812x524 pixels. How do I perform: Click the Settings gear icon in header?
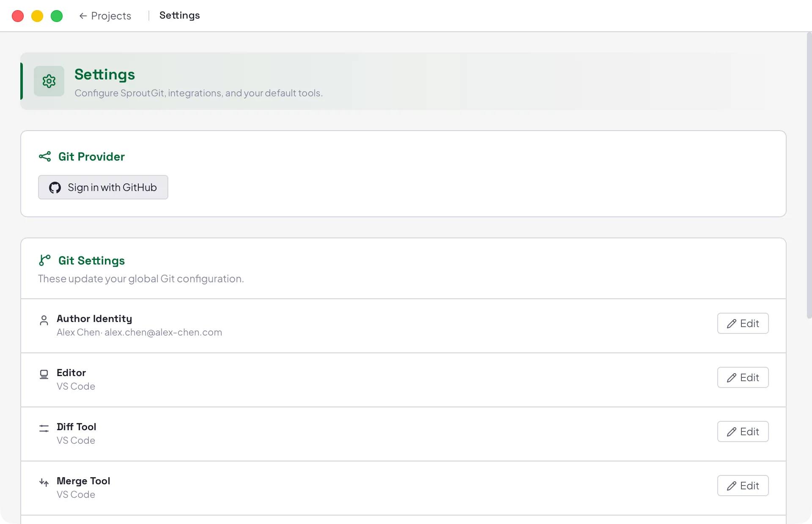click(x=49, y=81)
